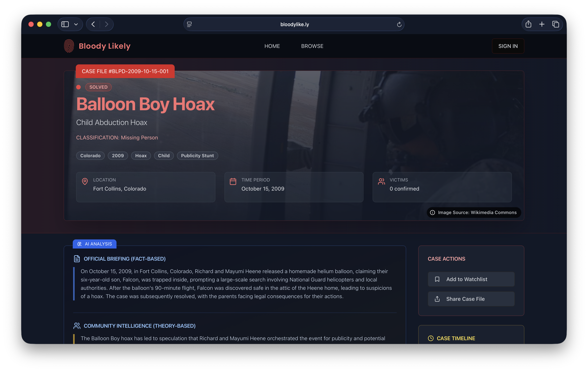Select the Publicity Stunt tag
Viewport: 588px width, 372px height.
coord(197,156)
